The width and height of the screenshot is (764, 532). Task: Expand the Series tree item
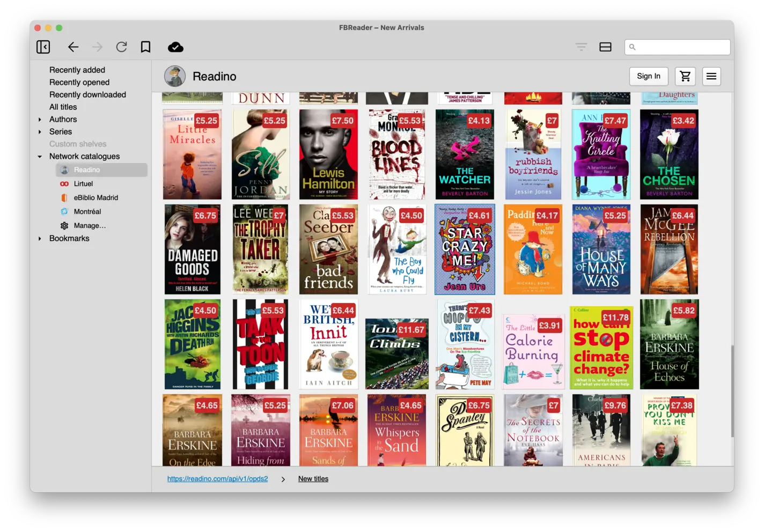tap(40, 132)
